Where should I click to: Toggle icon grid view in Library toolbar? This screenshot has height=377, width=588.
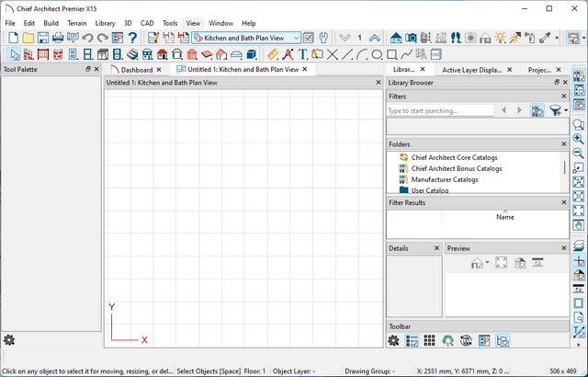click(x=428, y=340)
